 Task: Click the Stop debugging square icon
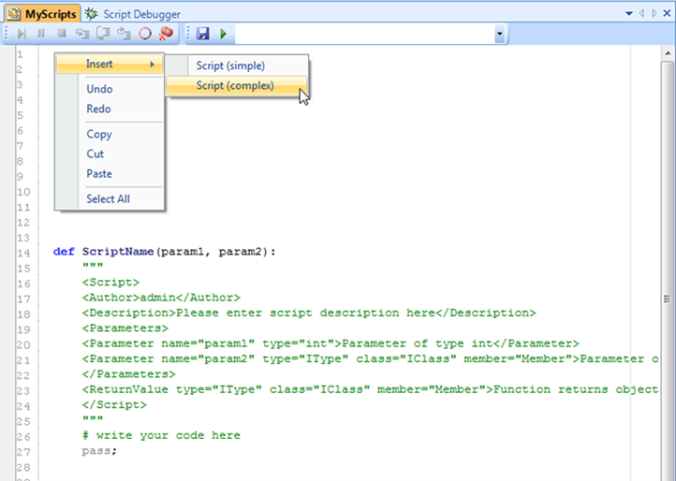click(x=62, y=33)
